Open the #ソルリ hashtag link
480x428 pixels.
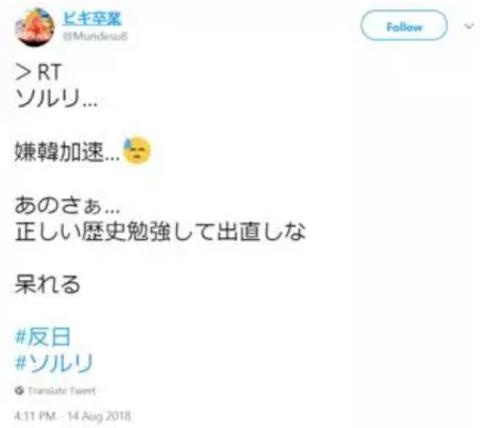point(54,363)
